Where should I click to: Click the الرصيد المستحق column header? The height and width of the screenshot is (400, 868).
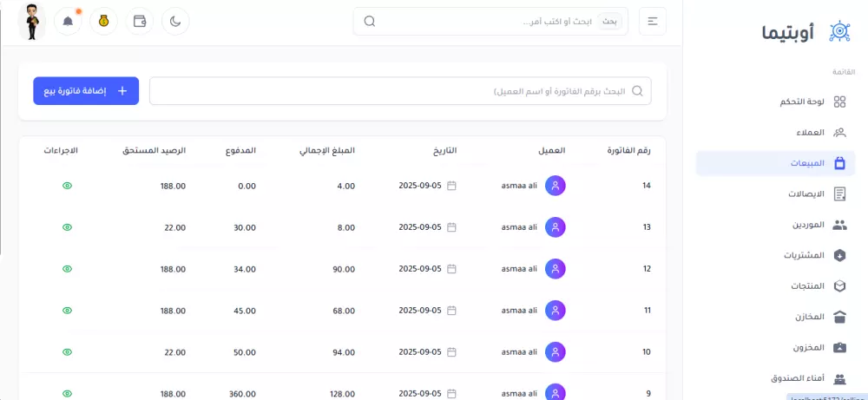click(x=154, y=150)
